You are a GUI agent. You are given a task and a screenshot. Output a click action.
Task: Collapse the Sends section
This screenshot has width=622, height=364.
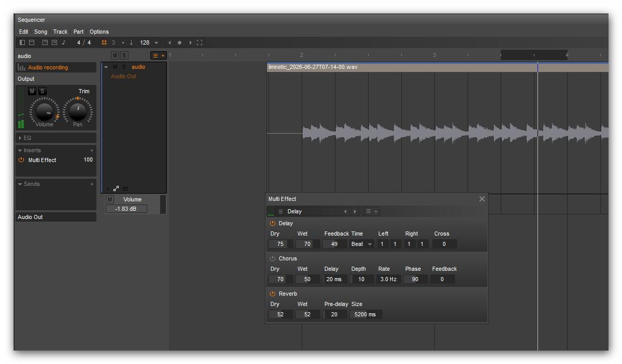click(x=20, y=184)
